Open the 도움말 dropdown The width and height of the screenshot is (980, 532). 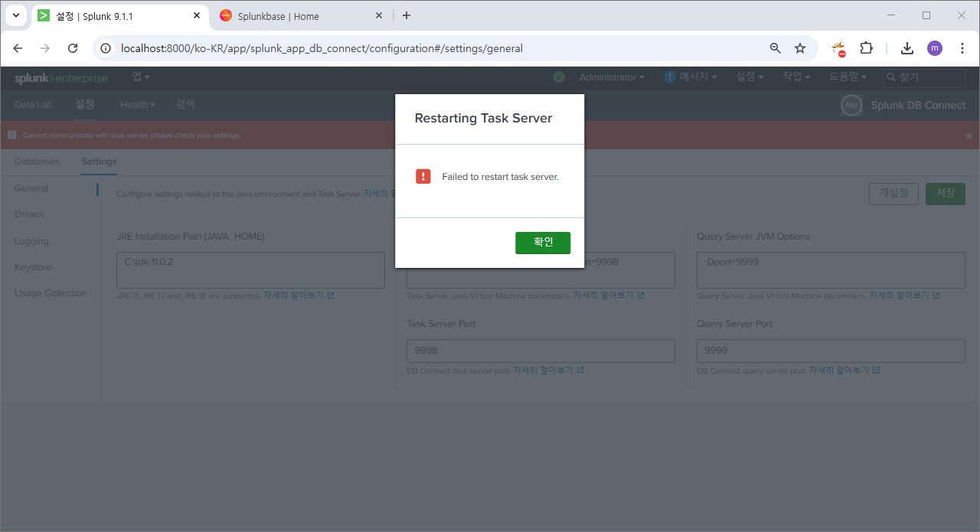848,77
